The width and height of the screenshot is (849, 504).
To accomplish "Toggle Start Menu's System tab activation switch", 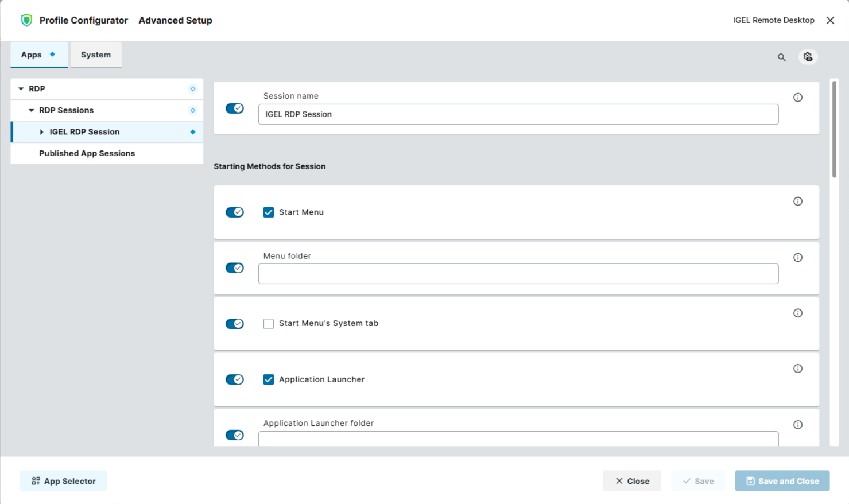I will (235, 324).
